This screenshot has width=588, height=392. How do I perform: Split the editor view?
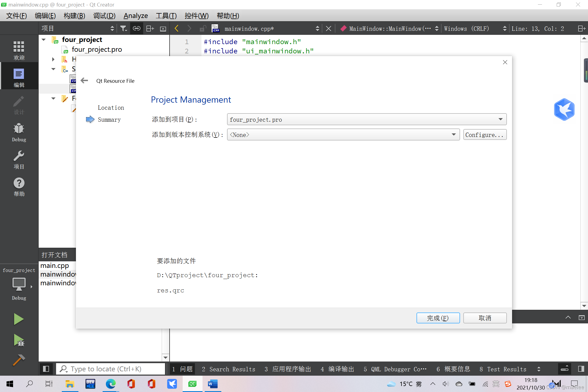tap(581, 29)
